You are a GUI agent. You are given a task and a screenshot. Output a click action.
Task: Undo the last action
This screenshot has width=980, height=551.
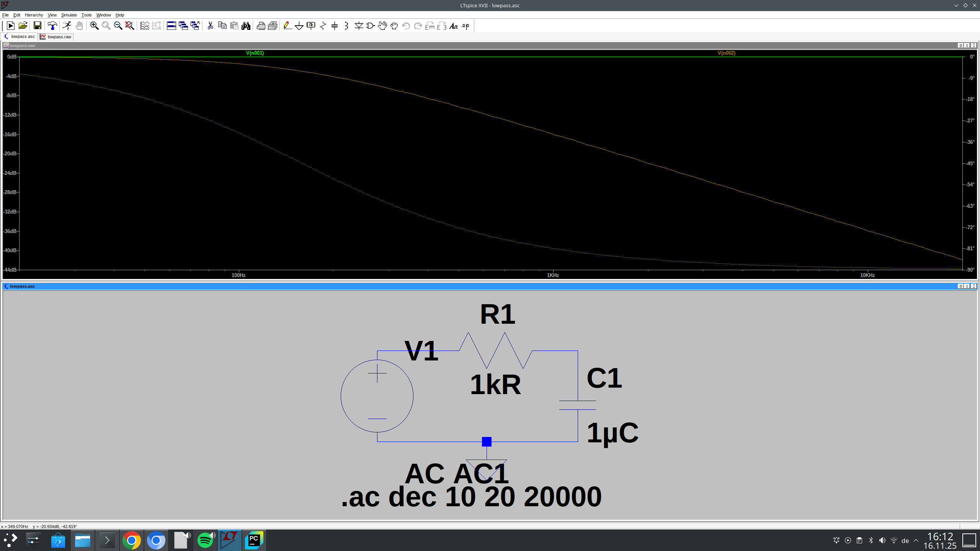coord(405,26)
